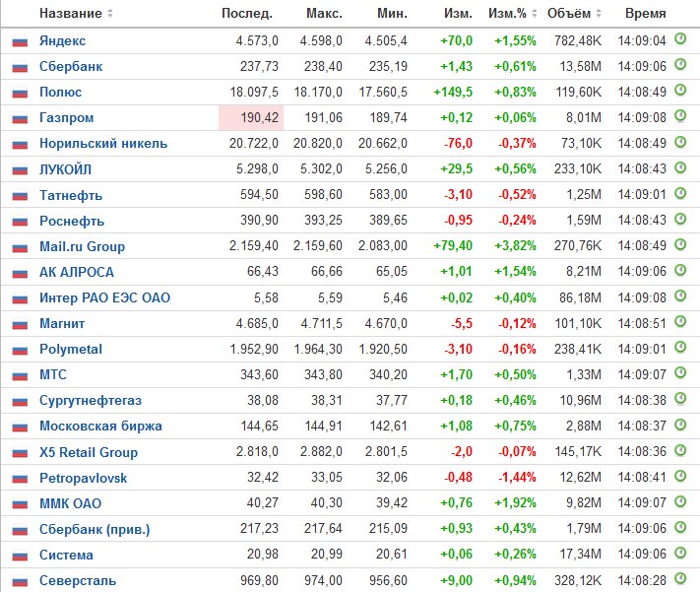Click Petropavlovsk change value -1,44%

[517, 477]
